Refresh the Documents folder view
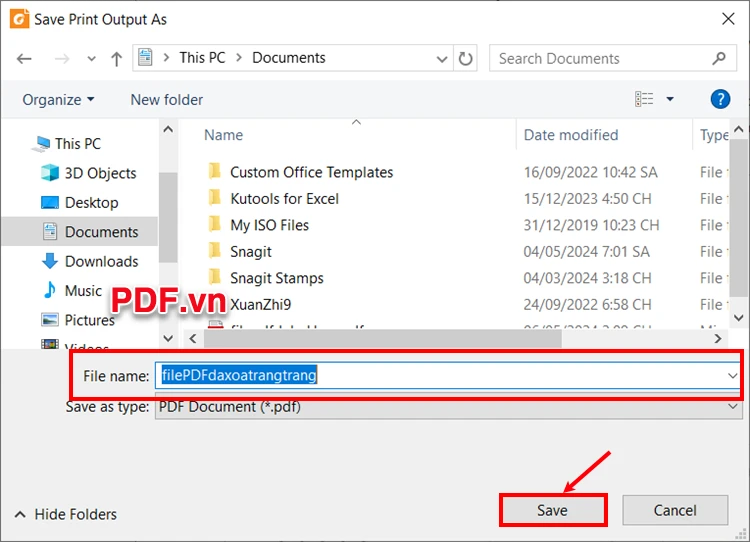 465,58
